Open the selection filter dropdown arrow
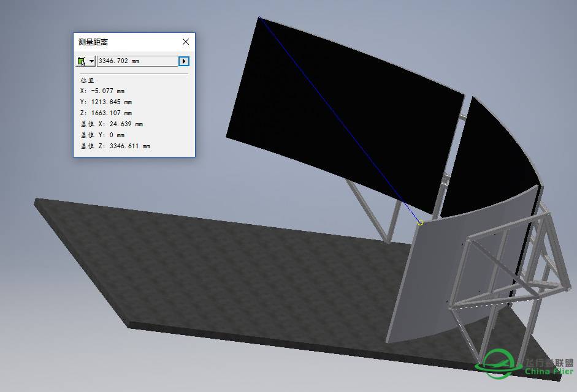 coord(91,61)
